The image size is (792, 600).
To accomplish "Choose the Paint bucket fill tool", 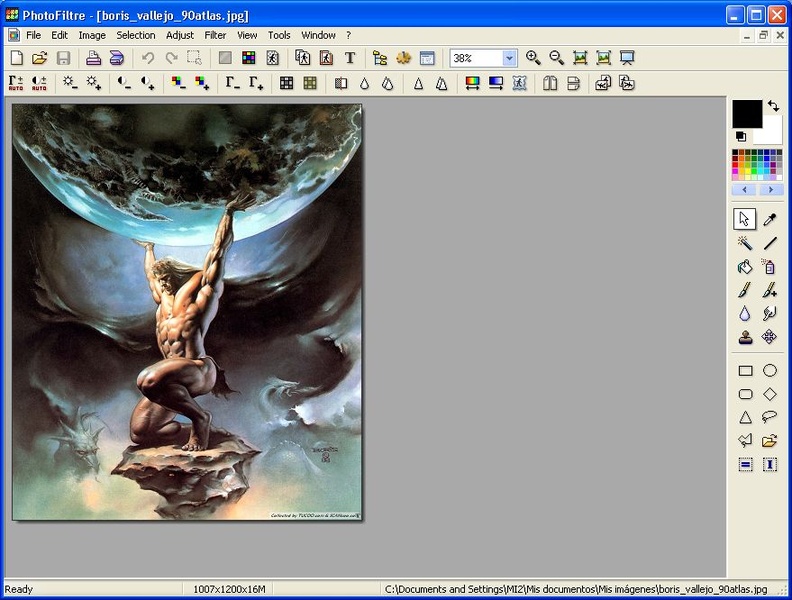I will tap(745, 267).
